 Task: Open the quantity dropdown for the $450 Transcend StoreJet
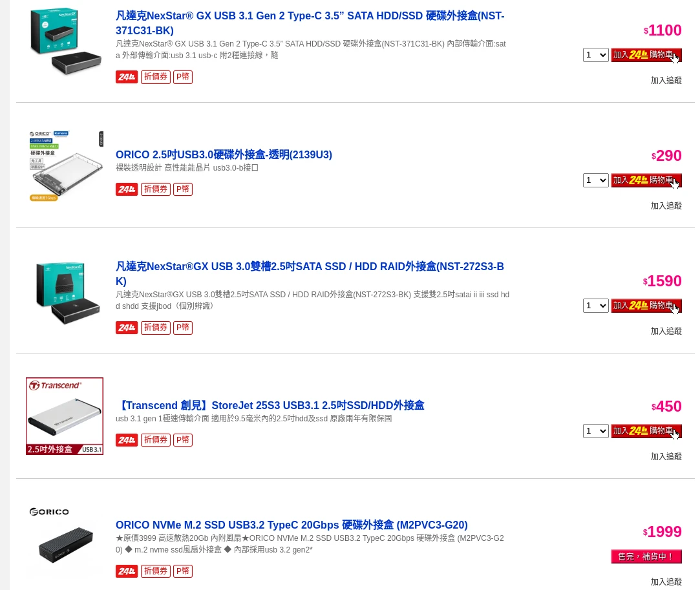pos(595,431)
